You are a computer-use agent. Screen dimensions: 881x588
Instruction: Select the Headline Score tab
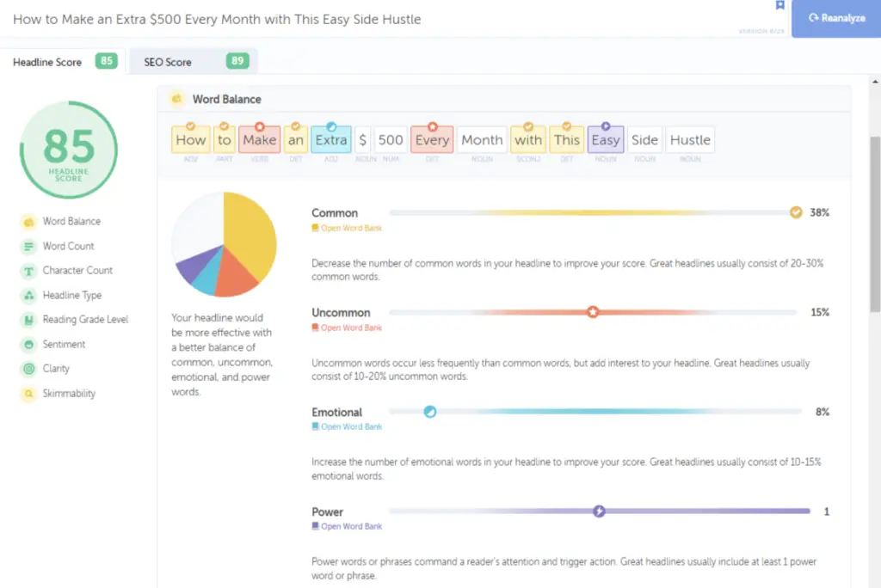click(47, 61)
